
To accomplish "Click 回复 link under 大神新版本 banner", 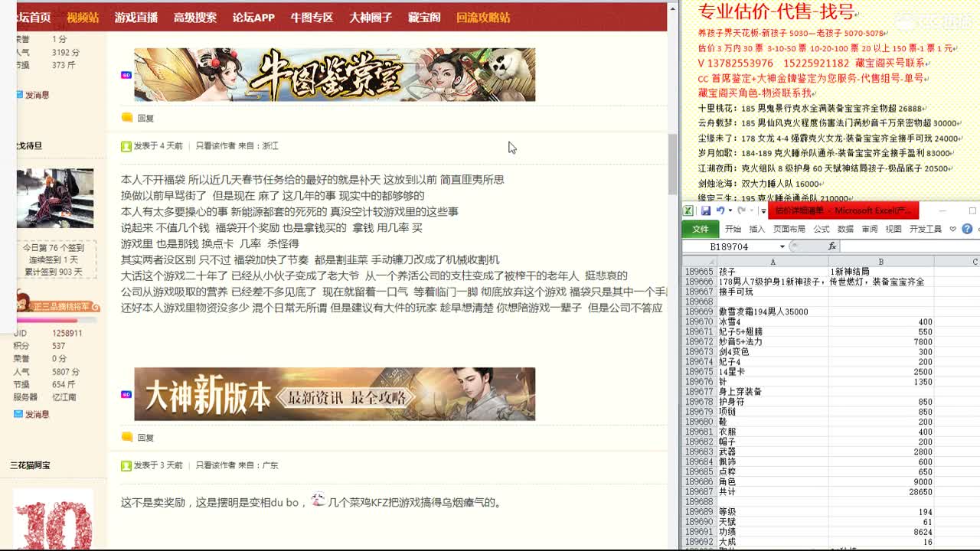I will [145, 437].
